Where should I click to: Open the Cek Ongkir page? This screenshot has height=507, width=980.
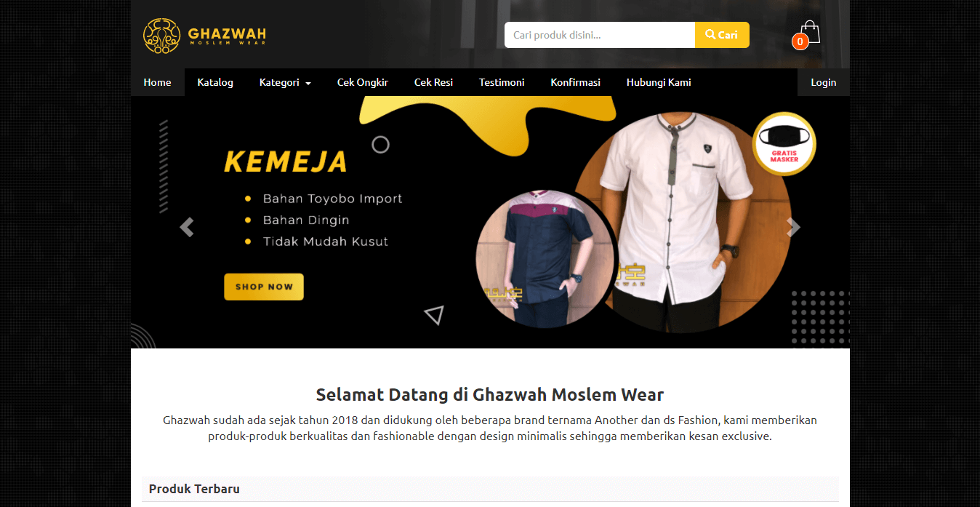click(363, 82)
